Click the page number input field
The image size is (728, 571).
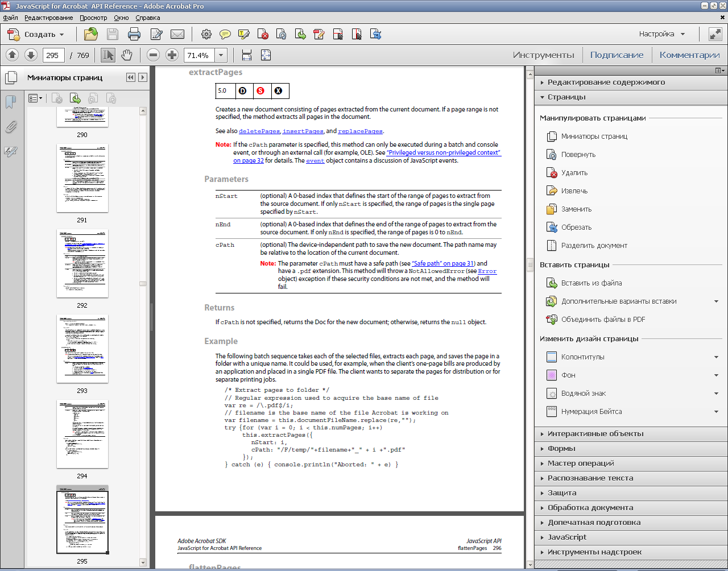(52, 55)
